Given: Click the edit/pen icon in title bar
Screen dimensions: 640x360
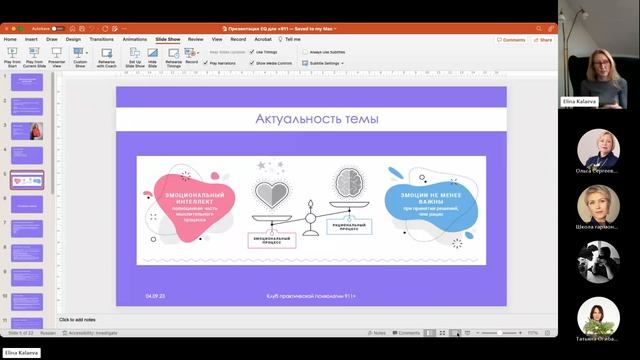Looking at the screenshot, I should point(115,29).
